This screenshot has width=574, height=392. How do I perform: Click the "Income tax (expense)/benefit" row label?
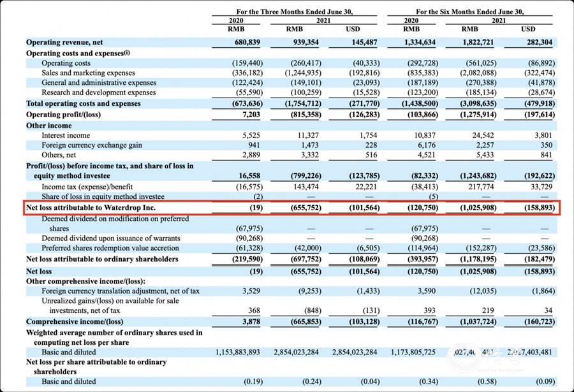87,187
